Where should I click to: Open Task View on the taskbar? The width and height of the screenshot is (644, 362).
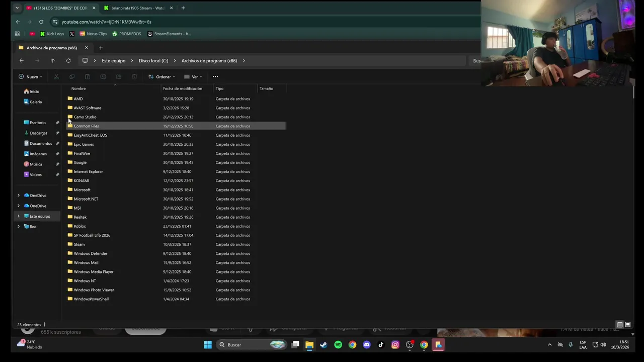click(x=295, y=345)
